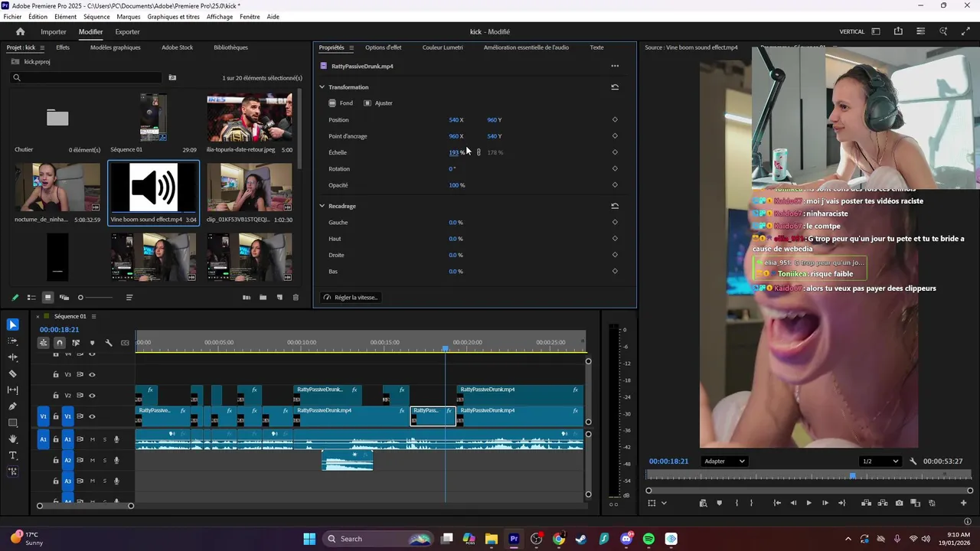Toggle snap magnet in timeline
The image size is (980, 551).
click(60, 343)
